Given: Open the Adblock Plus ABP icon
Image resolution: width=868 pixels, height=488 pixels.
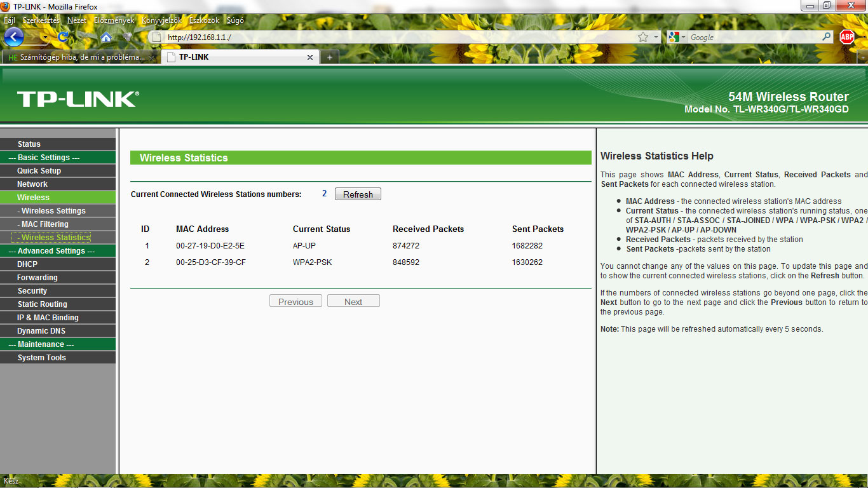Looking at the screenshot, I should tap(847, 37).
